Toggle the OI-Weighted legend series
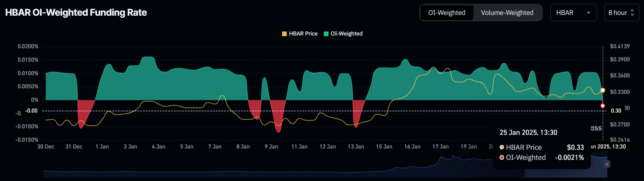 click(x=343, y=34)
